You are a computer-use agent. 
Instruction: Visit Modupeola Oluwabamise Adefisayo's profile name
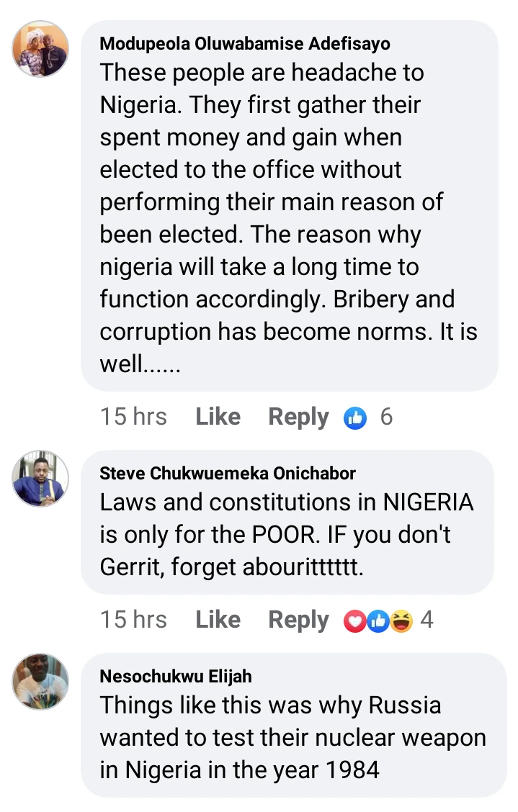click(x=245, y=44)
